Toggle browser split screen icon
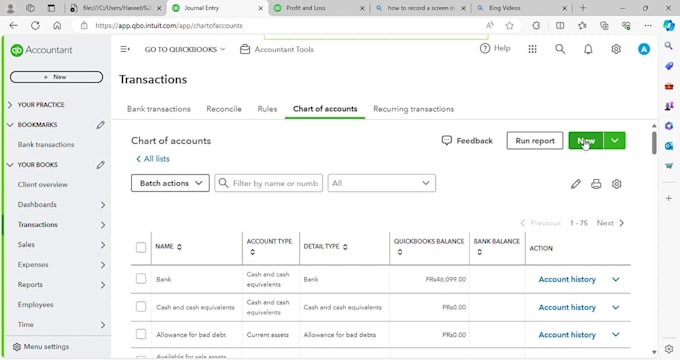 click(560, 26)
